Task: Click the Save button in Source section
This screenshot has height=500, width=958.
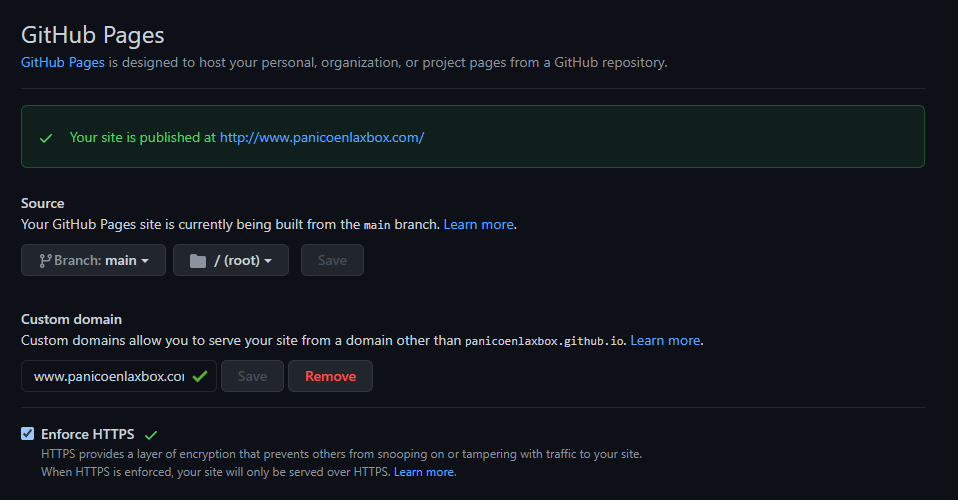Action: [x=332, y=260]
